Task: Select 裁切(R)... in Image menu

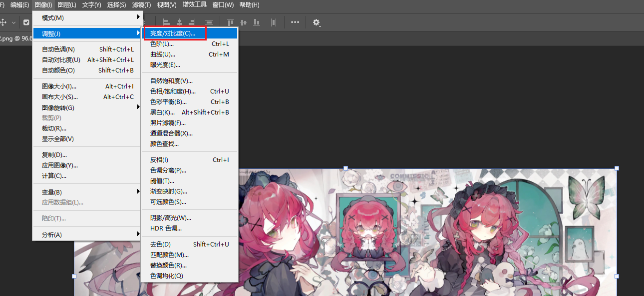Action: coord(87,128)
